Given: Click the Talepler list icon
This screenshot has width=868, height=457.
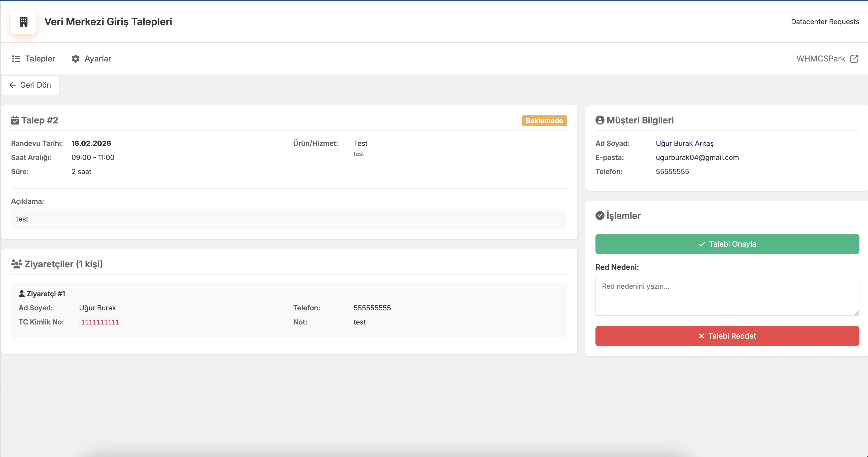Looking at the screenshot, I should [x=16, y=59].
